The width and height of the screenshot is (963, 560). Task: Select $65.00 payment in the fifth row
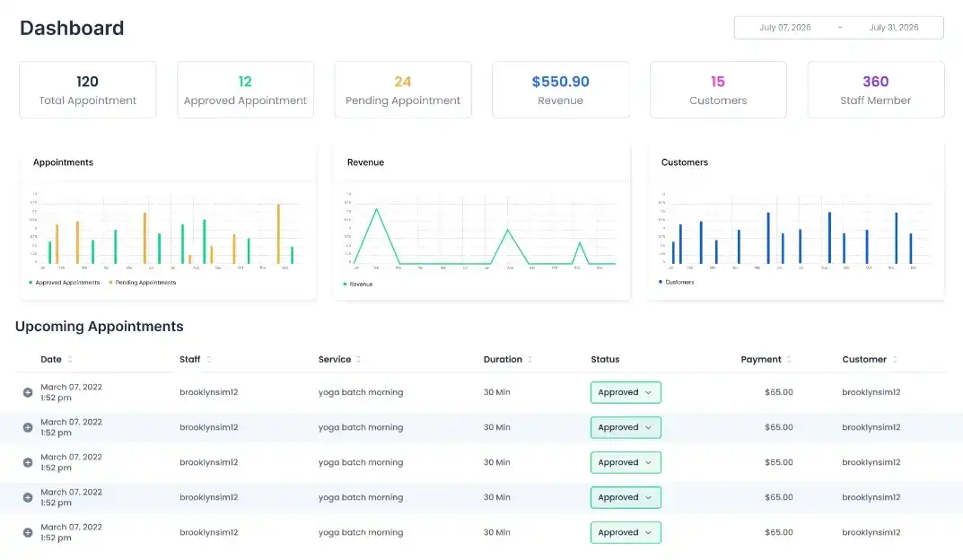coord(779,532)
